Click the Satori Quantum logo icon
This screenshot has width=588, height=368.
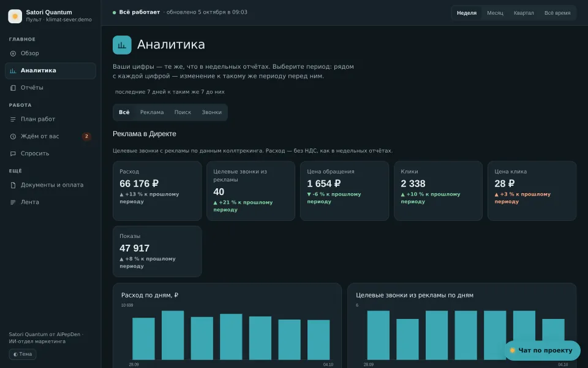15,16
